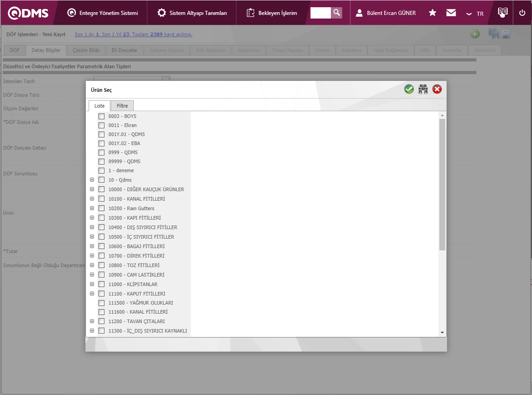Click the power logout icon
Image resolution: width=532 pixels, height=395 pixels.
point(522,13)
